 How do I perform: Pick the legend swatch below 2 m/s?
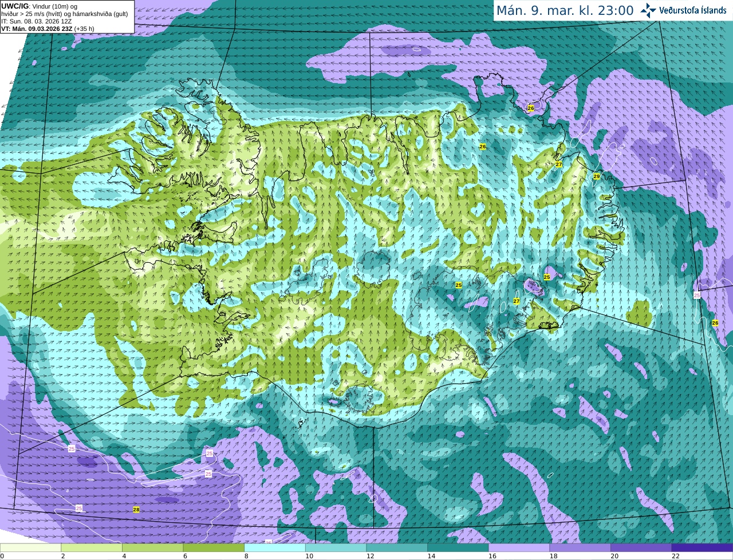30,548
